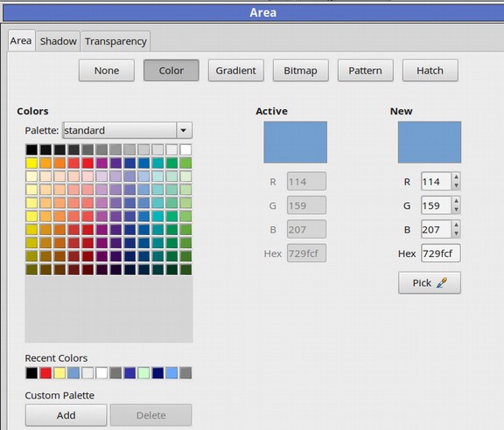
Task: Switch fill type to Gradient
Action: click(x=236, y=70)
